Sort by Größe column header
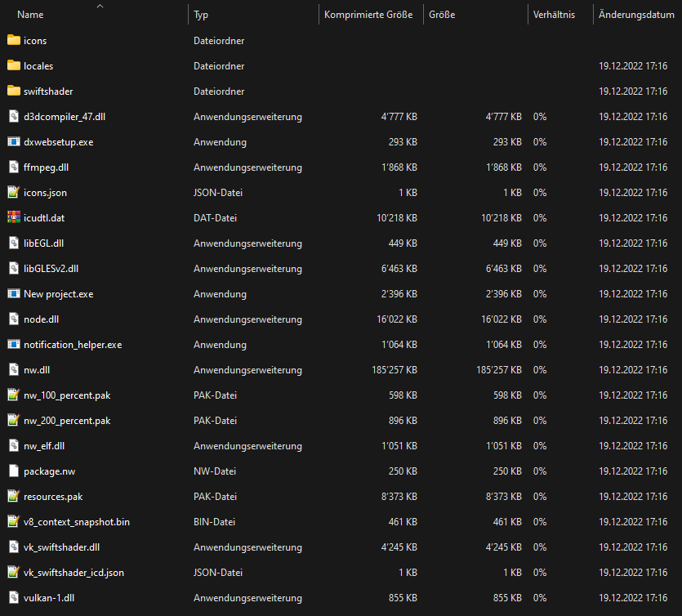 click(x=442, y=15)
